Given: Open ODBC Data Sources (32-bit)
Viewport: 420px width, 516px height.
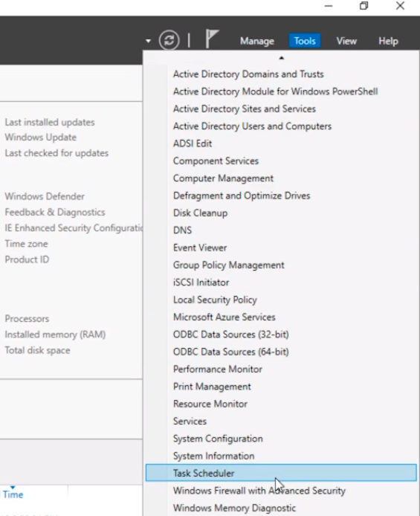Looking at the screenshot, I should point(231,335).
